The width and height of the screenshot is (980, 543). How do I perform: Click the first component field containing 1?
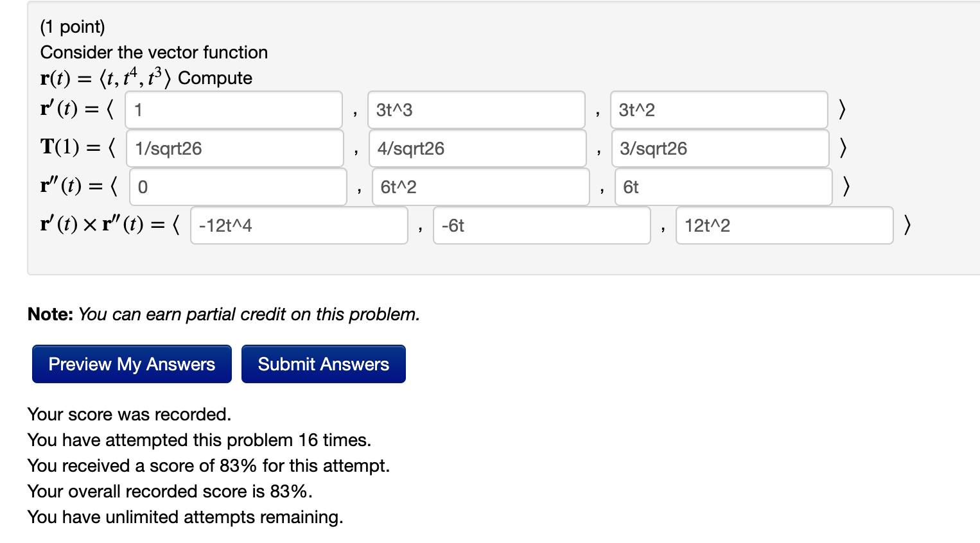point(233,109)
